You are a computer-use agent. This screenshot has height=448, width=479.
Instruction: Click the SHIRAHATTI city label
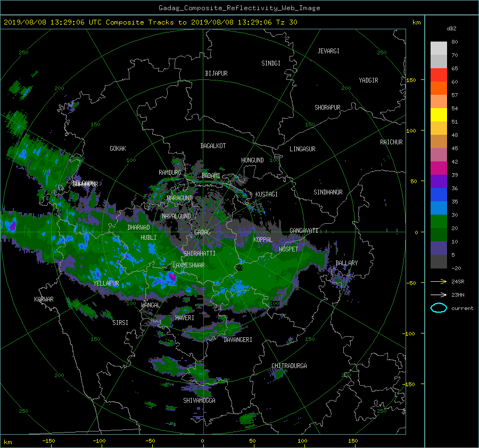(200, 254)
